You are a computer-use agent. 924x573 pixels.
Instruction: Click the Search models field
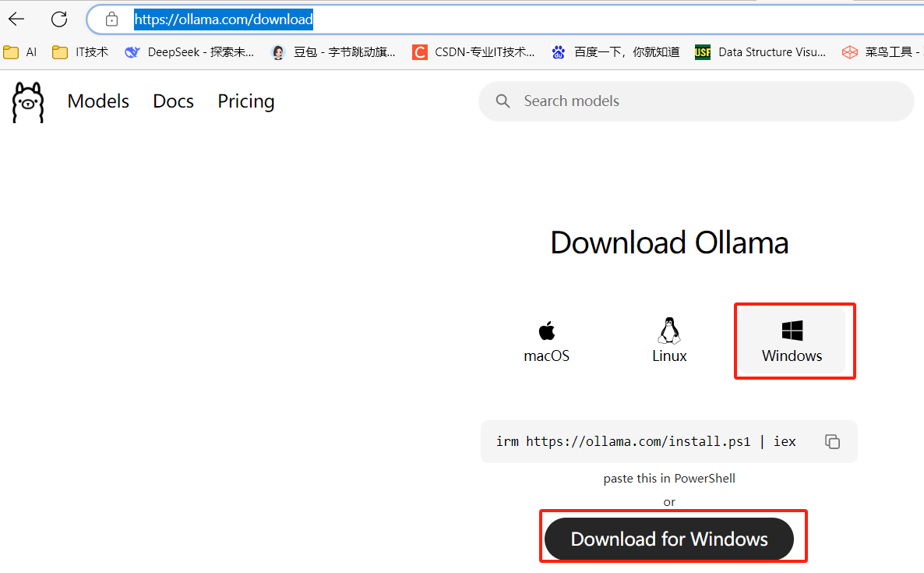tap(696, 101)
